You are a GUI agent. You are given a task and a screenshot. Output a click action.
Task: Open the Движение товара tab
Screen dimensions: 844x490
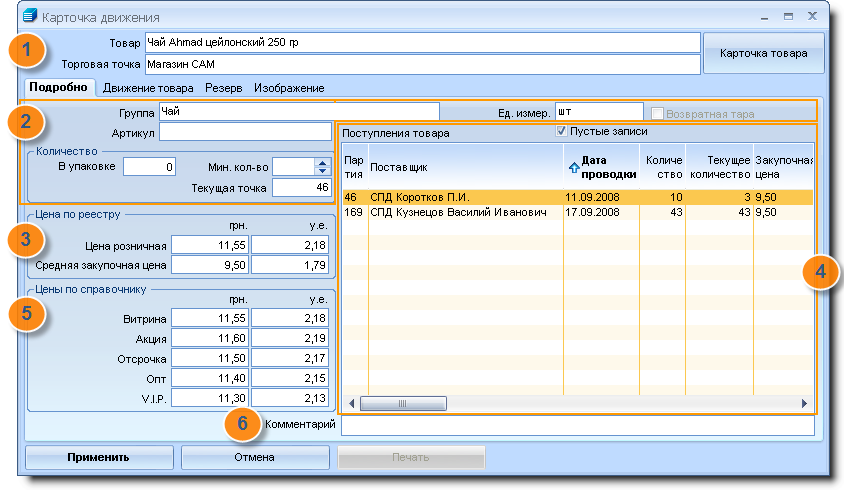coord(148,88)
